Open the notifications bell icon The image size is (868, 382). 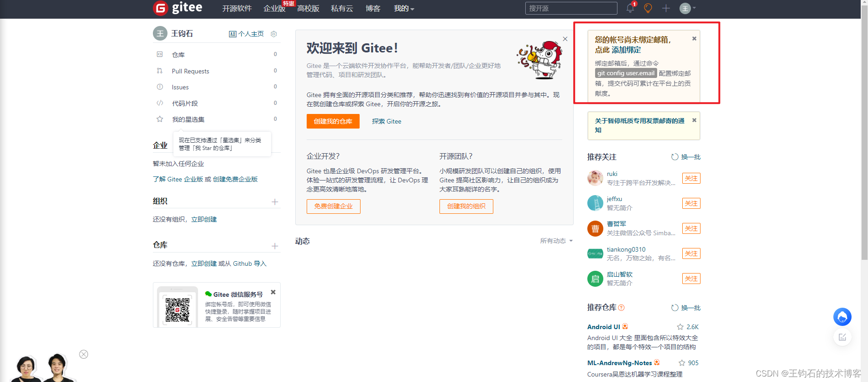(x=630, y=8)
